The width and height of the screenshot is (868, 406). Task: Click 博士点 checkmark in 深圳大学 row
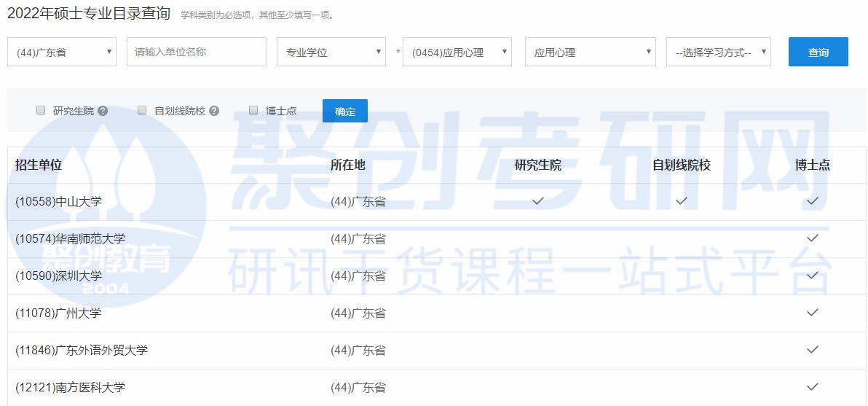[813, 276]
